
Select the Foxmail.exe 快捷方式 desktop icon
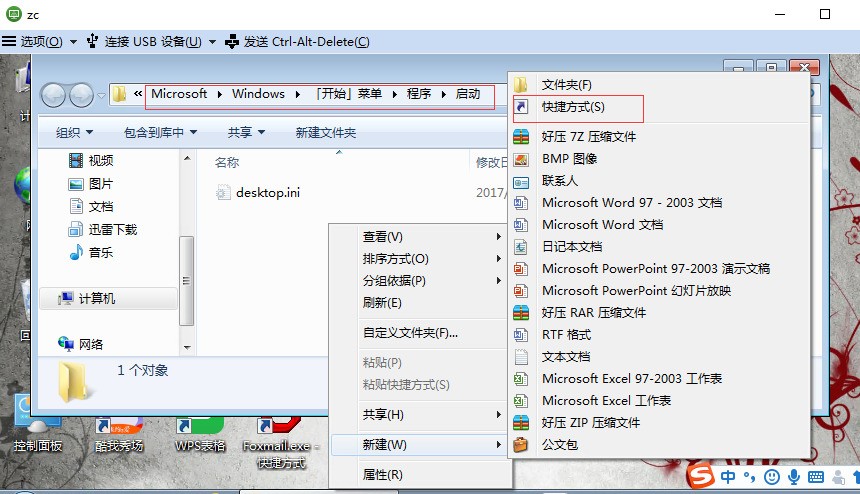(x=280, y=443)
